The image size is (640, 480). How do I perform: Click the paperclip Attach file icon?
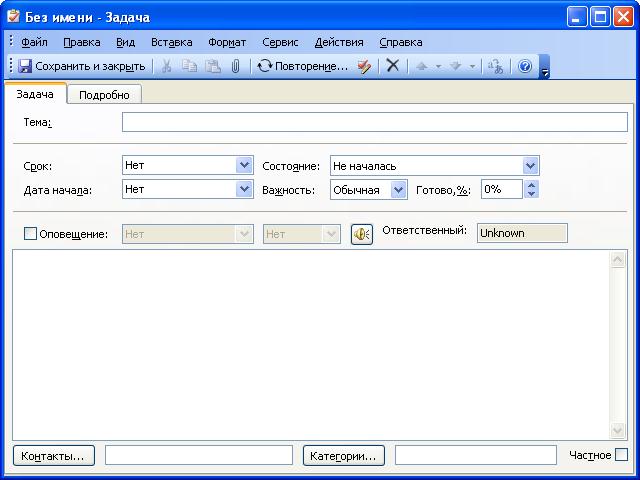pyautogui.click(x=236, y=66)
